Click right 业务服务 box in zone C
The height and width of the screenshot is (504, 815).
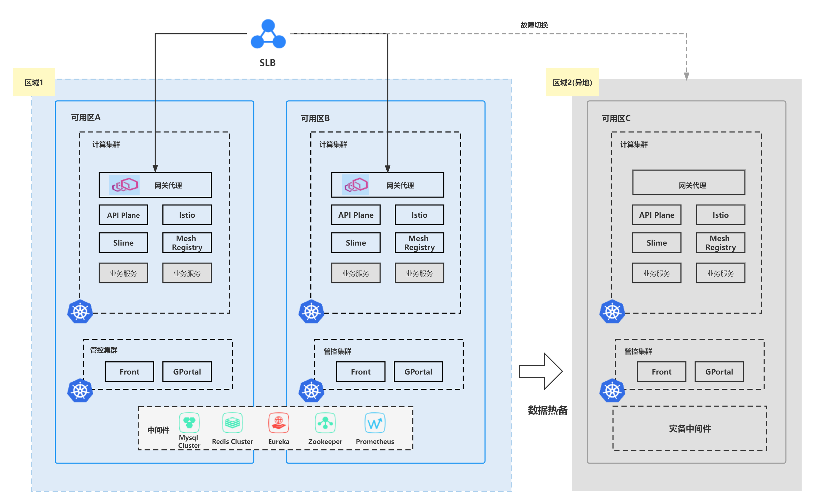click(721, 273)
